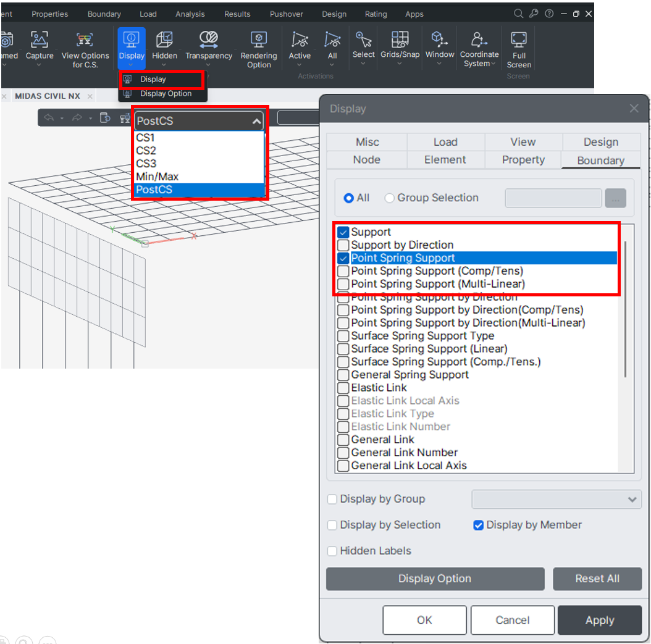Image resolution: width=651 pixels, height=644 pixels.
Task: Open the Transparency tool
Action: pos(209,41)
